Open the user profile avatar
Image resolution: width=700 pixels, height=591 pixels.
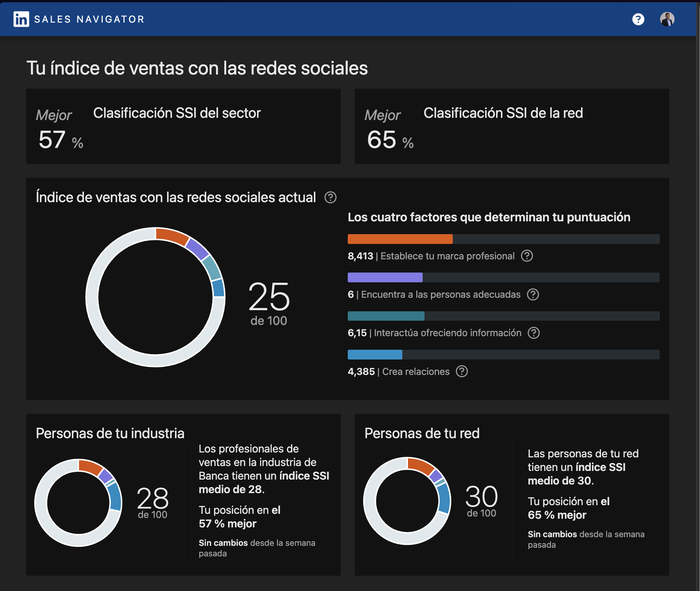tap(667, 19)
